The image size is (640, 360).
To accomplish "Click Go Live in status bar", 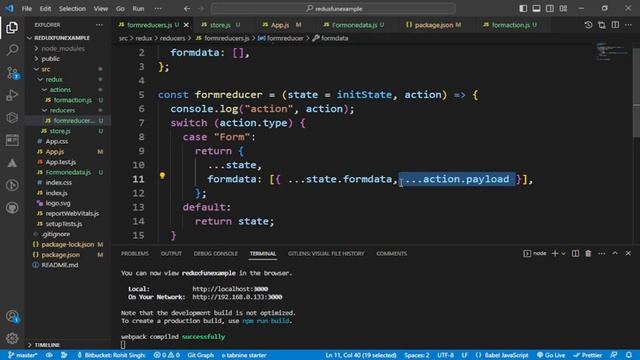I will [551, 355].
